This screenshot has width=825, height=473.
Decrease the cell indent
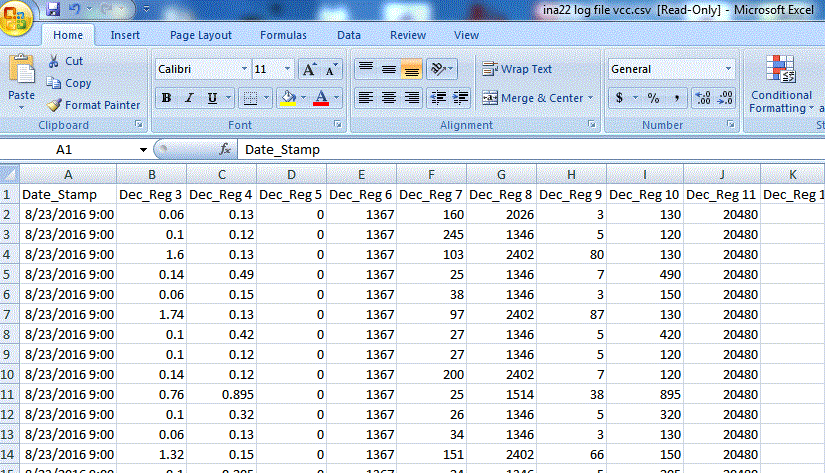point(438,98)
